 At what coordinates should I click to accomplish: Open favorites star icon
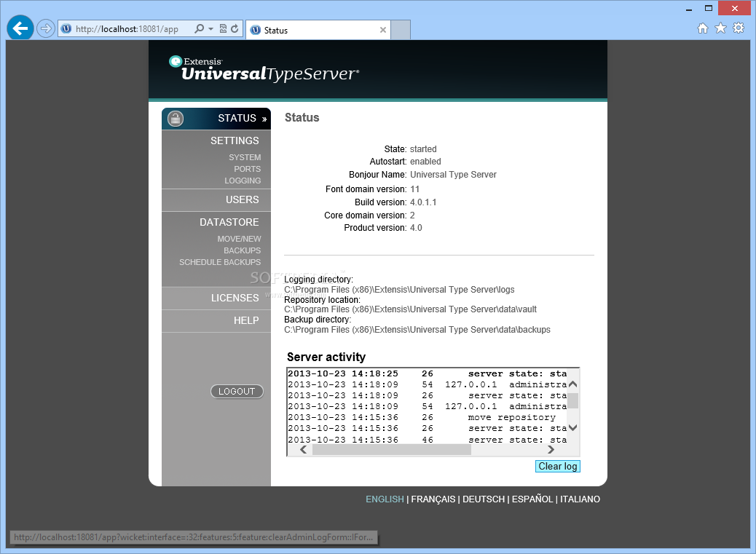pyautogui.click(x=720, y=28)
